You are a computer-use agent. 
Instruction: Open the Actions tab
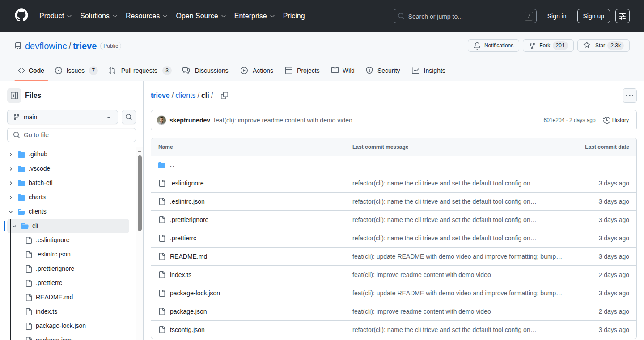point(257,71)
